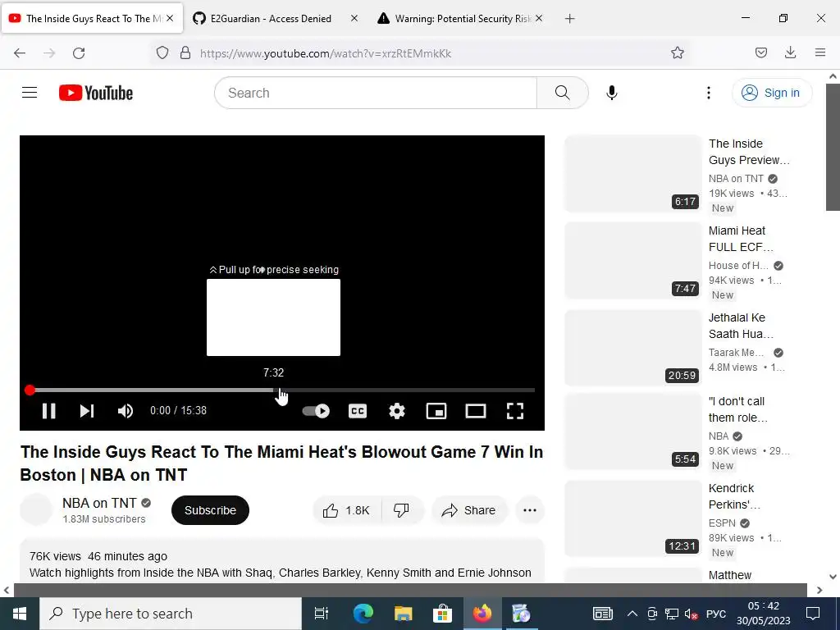The image size is (840, 630).
Task: Open the "I don't call them role" video
Action: pos(737,409)
